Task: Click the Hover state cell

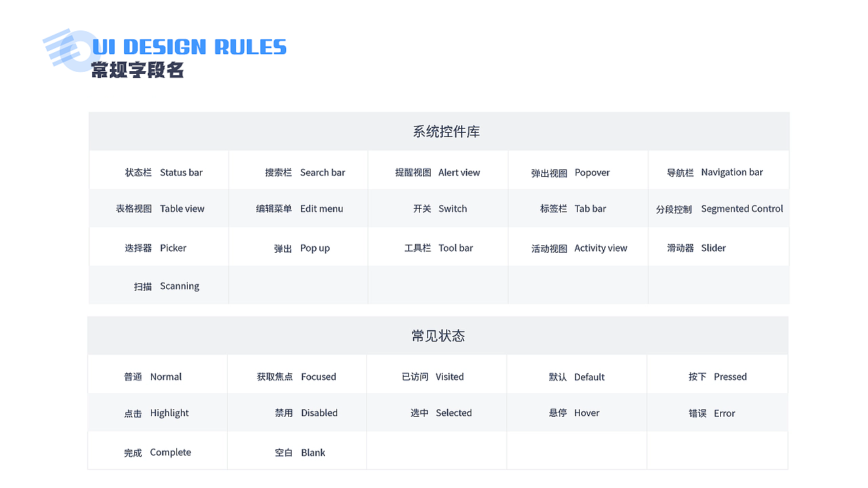Action: click(x=574, y=413)
